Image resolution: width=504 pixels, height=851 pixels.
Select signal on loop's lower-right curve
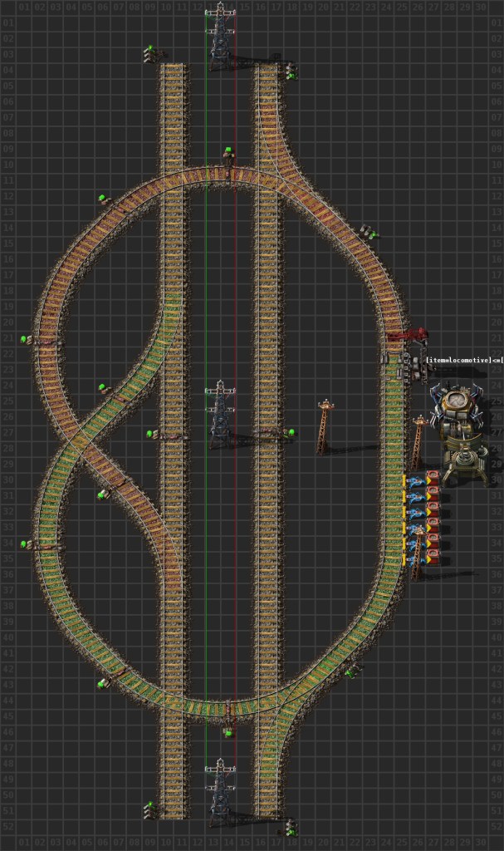[x=354, y=673]
